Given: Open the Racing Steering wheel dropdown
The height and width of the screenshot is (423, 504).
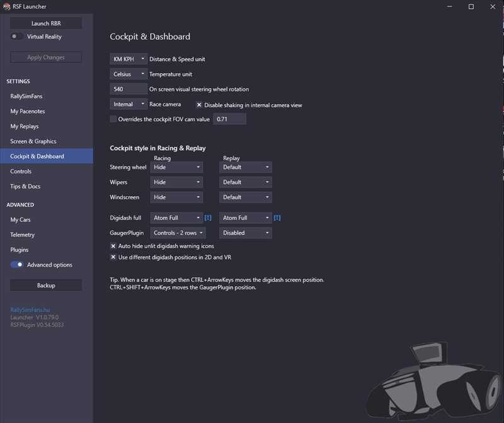Looking at the screenshot, I should pos(176,167).
